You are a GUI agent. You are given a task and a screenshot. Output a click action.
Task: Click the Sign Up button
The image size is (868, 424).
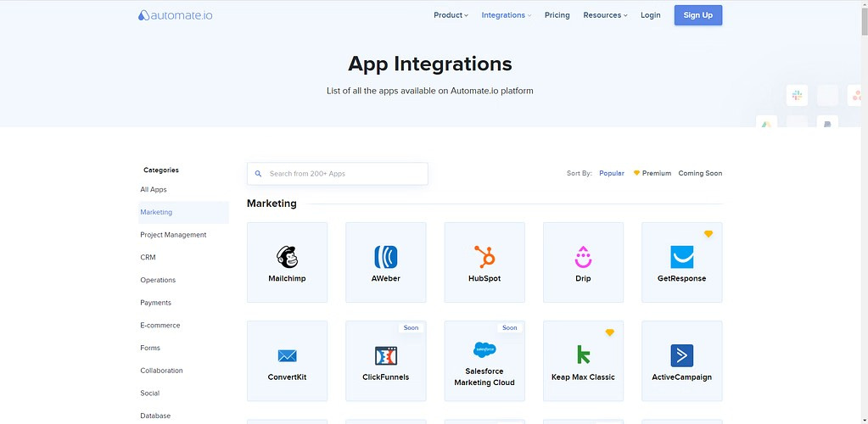click(x=697, y=15)
